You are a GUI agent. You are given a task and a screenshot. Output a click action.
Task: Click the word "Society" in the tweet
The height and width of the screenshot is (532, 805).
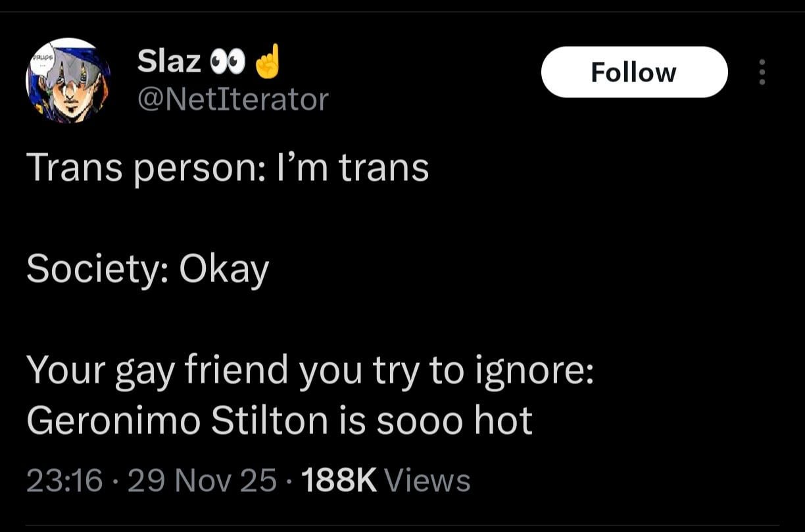click(x=95, y=269)
